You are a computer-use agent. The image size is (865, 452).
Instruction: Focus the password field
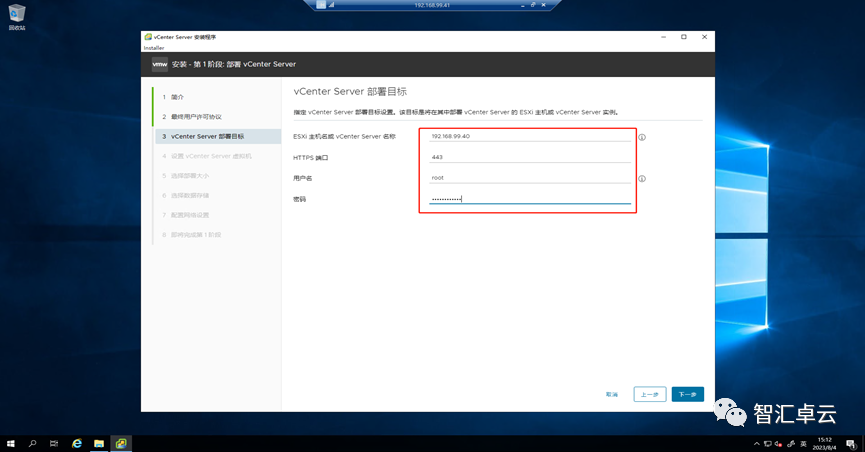point(530,199)
